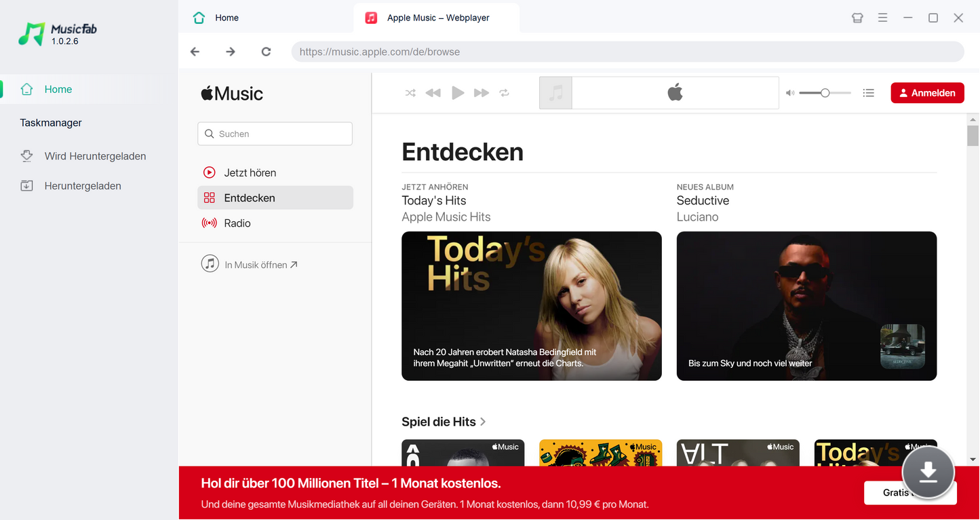Click the Anmelden sign-in button
The height and width of the screenshot is (520, 980).
pyautogui.click(x=927, y=93)
